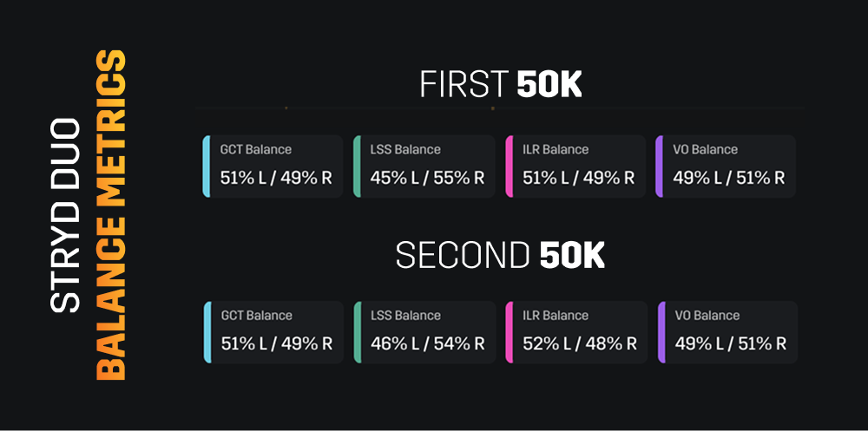Click the FIRST 50K heading

coord(501,85)
